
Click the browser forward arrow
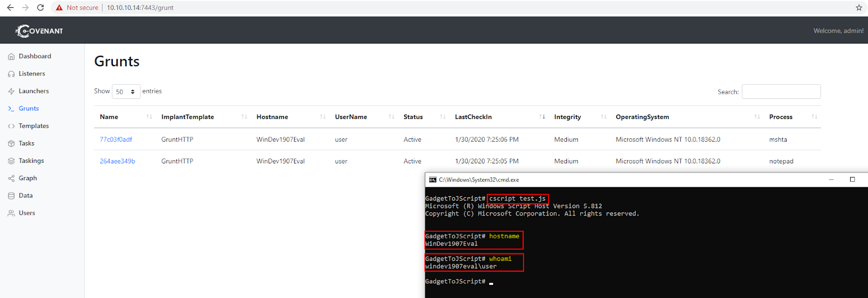(25, 8)
